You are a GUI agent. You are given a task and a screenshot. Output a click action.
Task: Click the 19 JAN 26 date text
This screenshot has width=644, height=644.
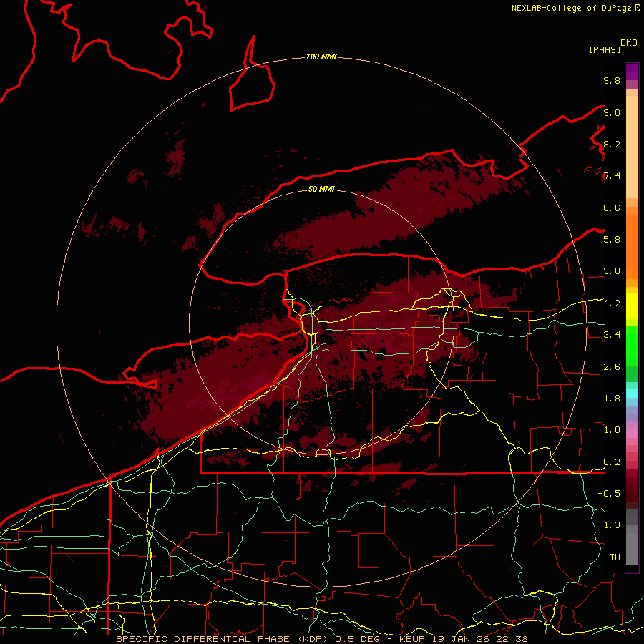pos(462,639)
